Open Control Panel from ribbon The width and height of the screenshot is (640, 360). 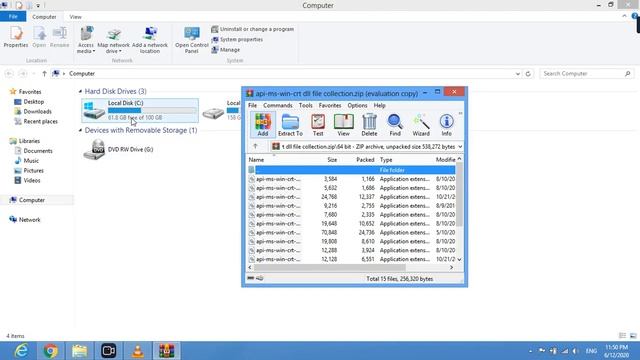[x=191, y=40]
